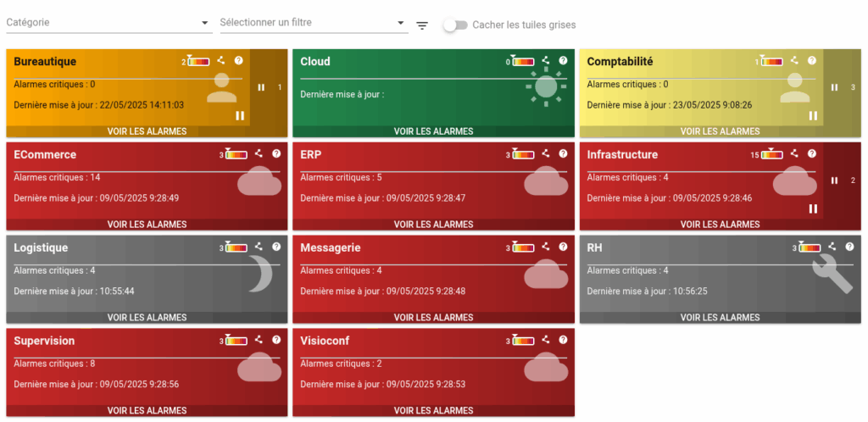
Task: View alarms for ECommerce
Action: click(147, 225)
